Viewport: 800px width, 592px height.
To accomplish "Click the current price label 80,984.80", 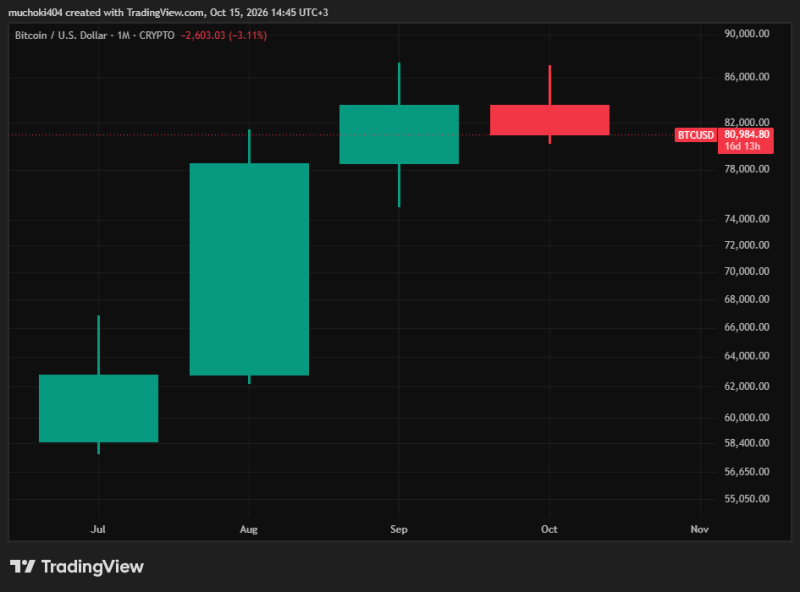I will click(746, 134).
